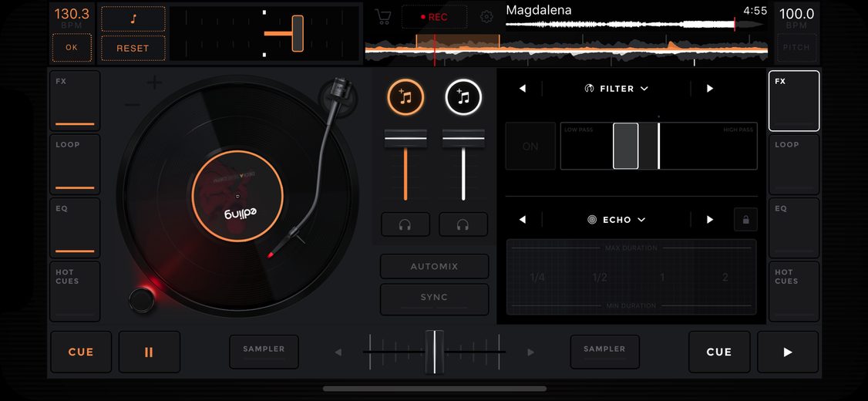Click the spinning vinyl record label
The image size is (868, 401).
point(237,196)
